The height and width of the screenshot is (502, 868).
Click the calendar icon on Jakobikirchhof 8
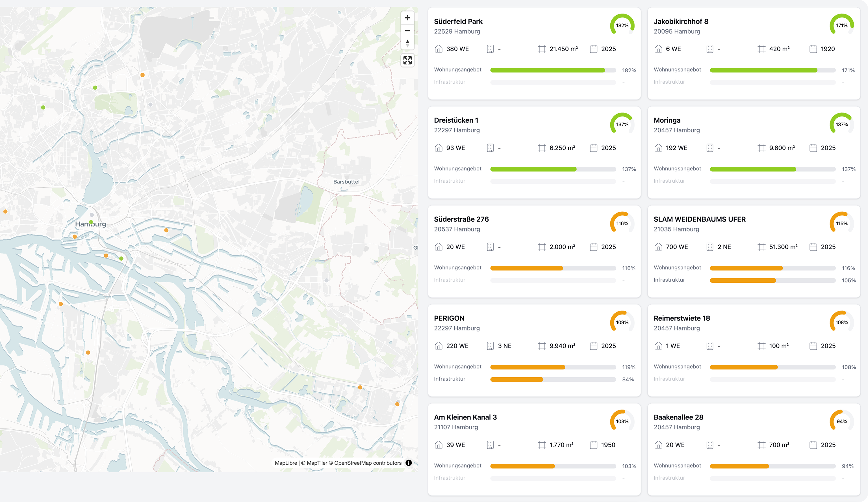(813, 49)
